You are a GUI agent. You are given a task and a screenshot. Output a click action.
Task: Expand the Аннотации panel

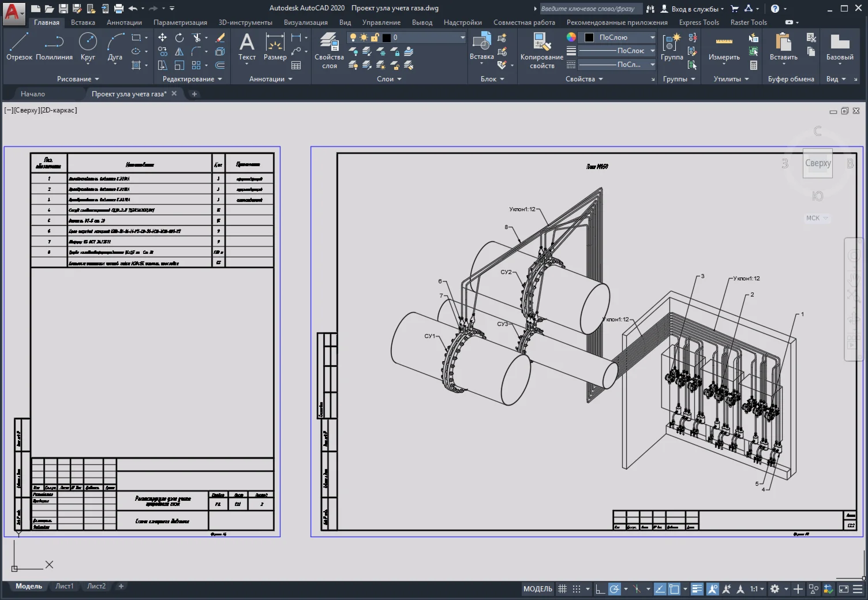pyautogui.click(x=271, y=79)
